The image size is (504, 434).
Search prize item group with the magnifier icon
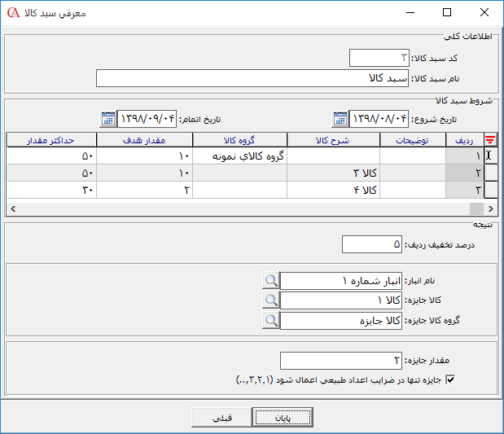point(271,321)
